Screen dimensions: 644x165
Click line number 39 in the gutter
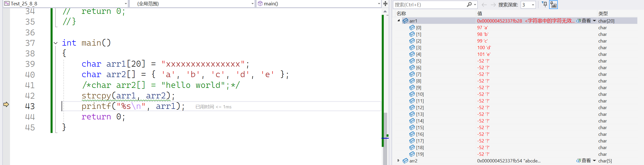[30, 64]
